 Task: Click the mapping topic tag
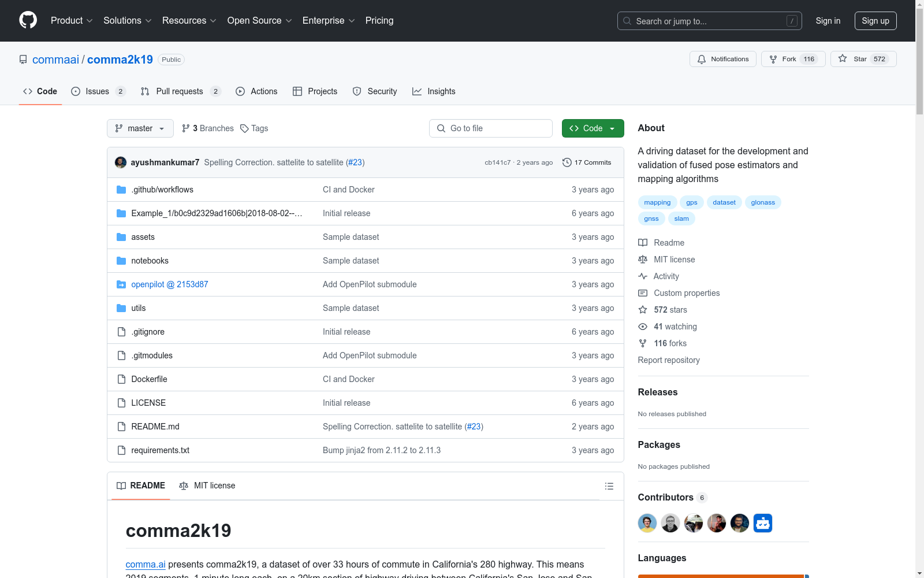[658, 202]
